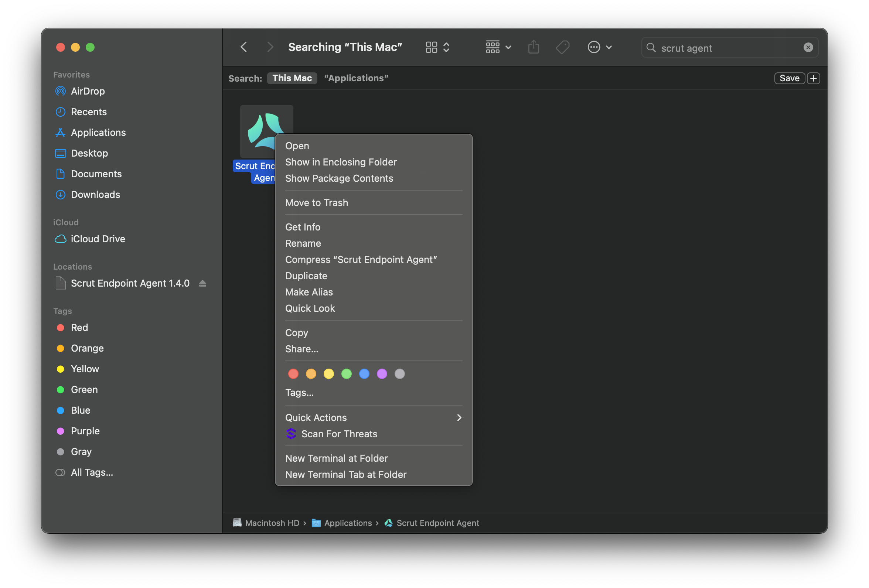Select the Red tag in sidebar
This screenshot has width=869, height=588.
point(72,328)
